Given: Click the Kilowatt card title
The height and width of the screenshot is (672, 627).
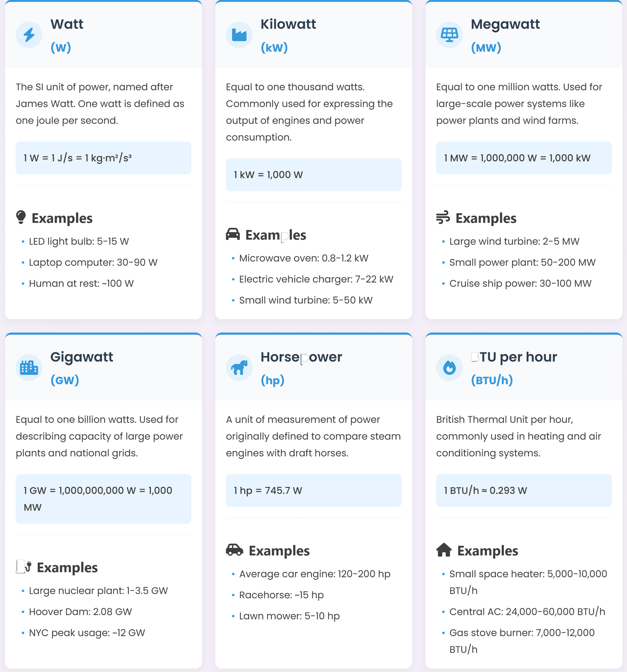Looking at the screenshot, I should point(288,24).
